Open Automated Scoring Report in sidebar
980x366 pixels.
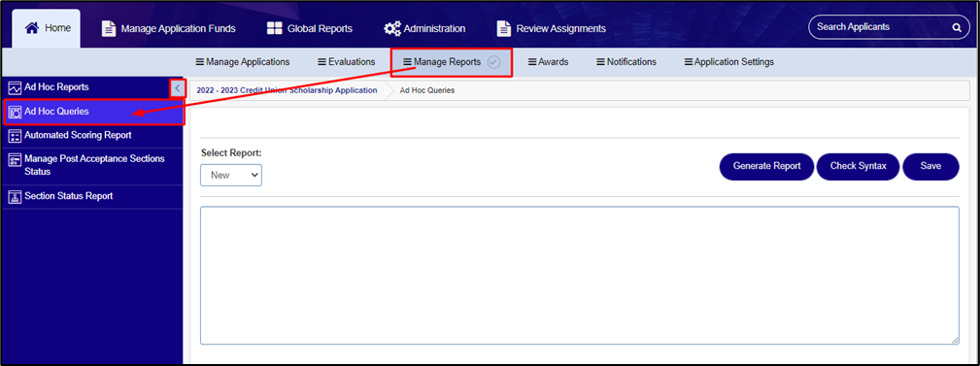coord(92,136)
